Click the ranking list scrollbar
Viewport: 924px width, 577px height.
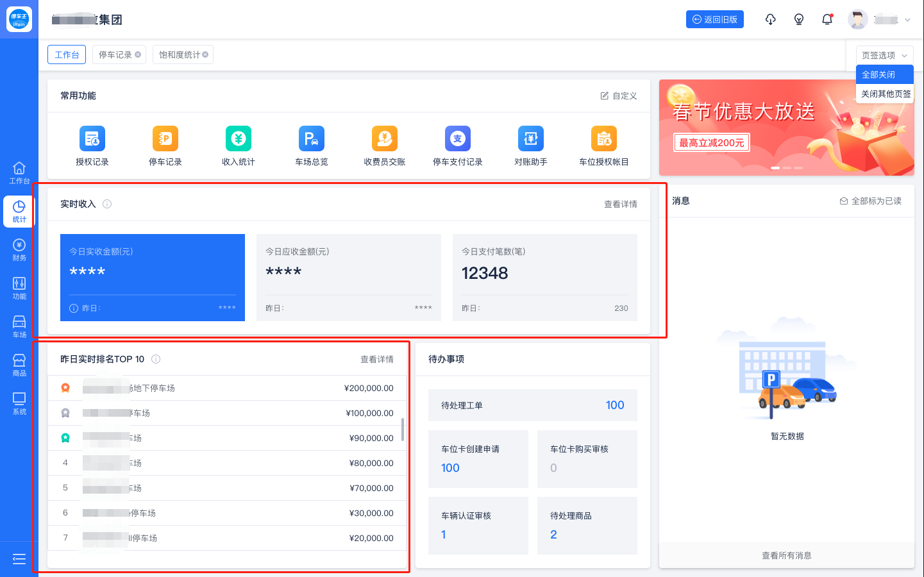pos(403,430)
